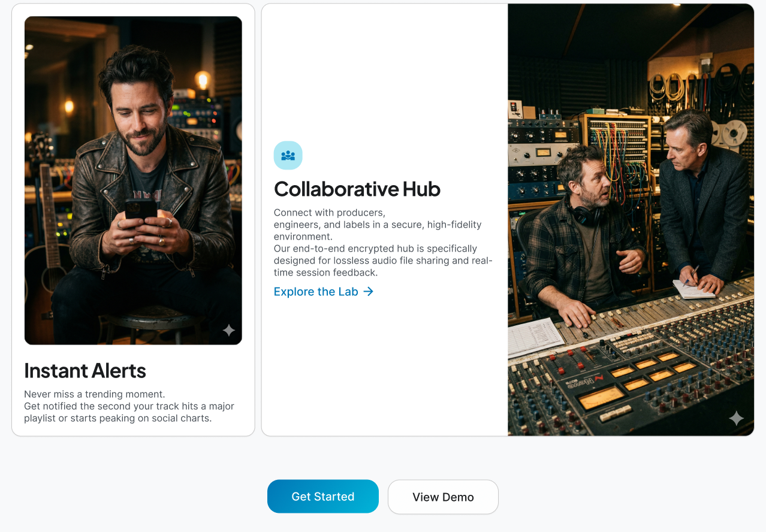Click the sentence starting 'Get notified the second'
The height and width of the screenshot is (532, 766).
click(x=129, y=412)
